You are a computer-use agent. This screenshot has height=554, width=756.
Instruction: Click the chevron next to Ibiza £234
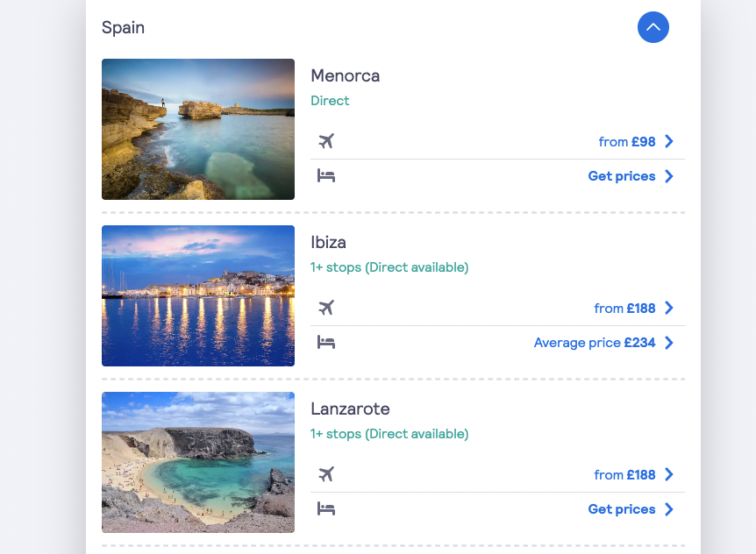coord(669,343)
